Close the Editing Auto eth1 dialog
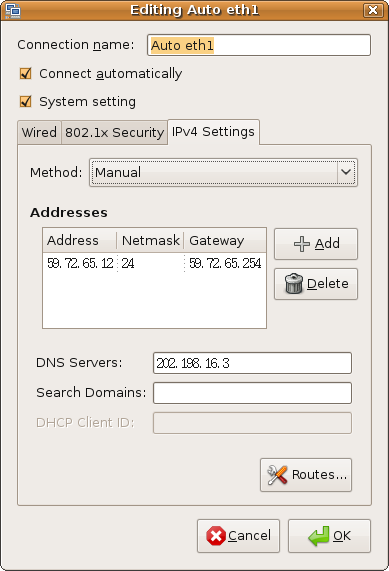Image resolution: width=389 pixels, height=571 pixels. (x=373, y=10)
